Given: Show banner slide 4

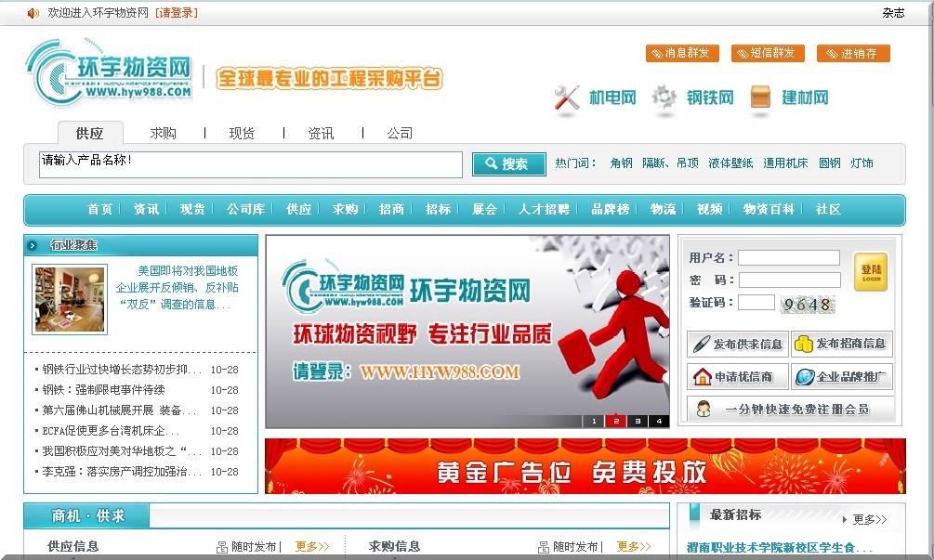Looking at the screenshot, I should tap(659, 421).
